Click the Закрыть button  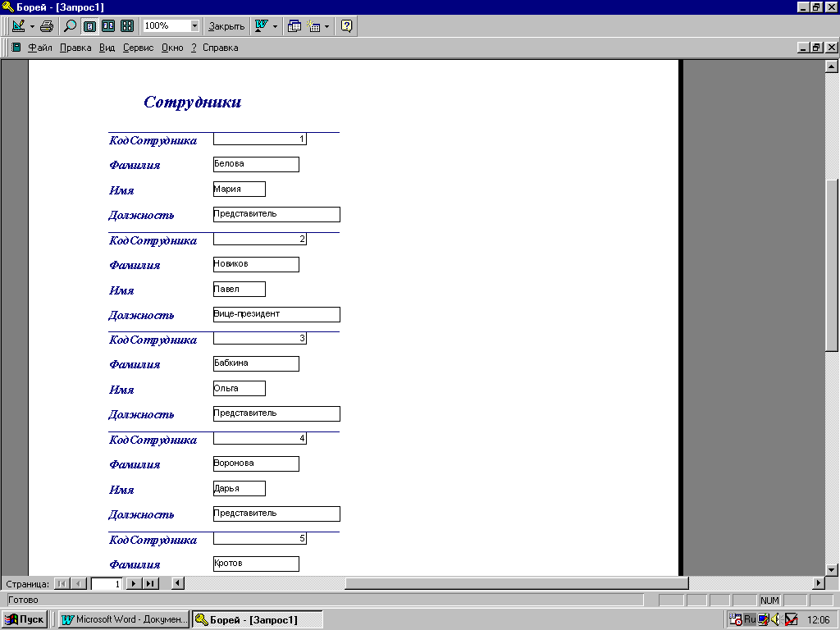[226, 25]
